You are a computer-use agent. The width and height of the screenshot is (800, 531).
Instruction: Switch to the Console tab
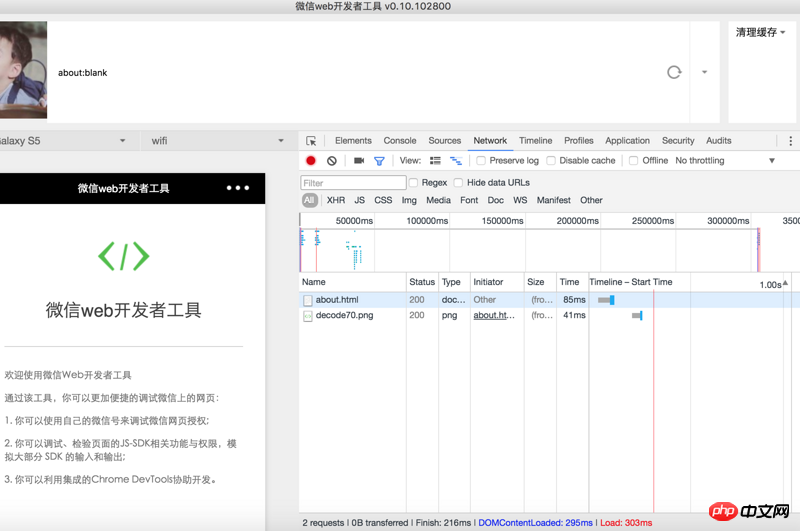pyautogui.click(x=400, y=141)
